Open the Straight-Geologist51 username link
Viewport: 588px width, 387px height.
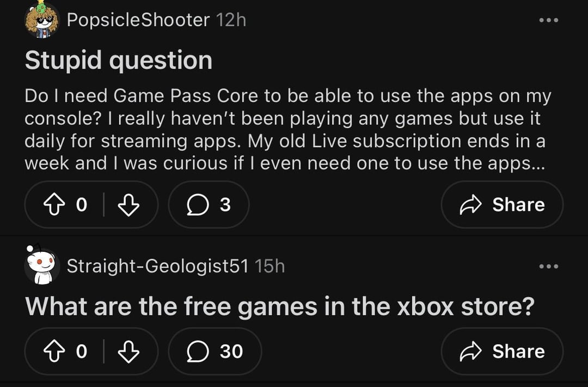click(157, 266)
